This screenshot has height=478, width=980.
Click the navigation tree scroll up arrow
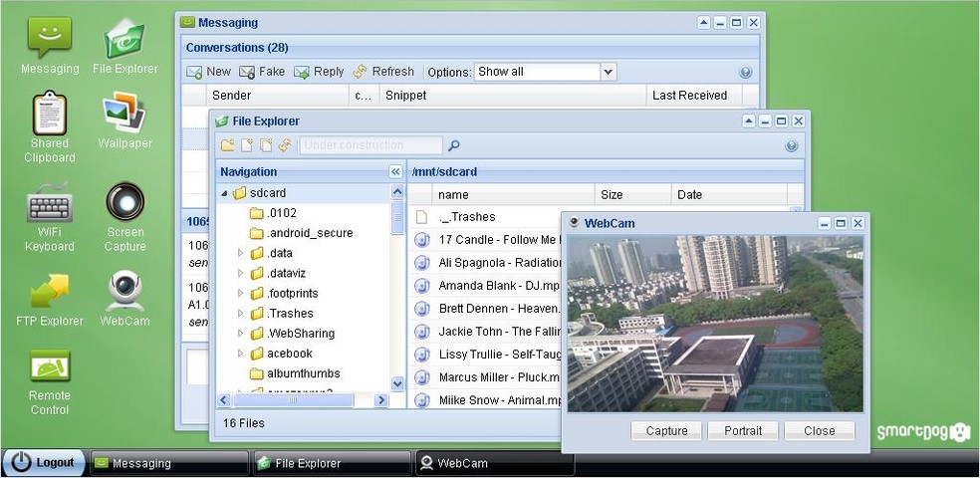click(x=397, y=192)
